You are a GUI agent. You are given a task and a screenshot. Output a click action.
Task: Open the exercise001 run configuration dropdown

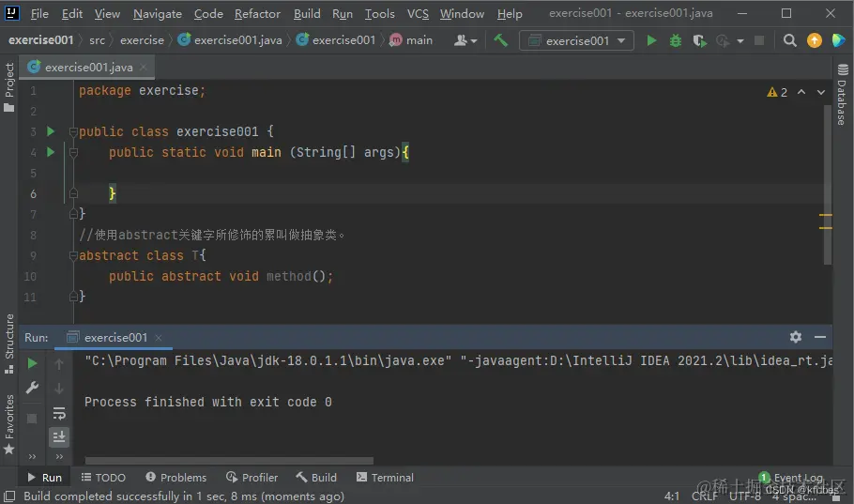tap(577, 41)
